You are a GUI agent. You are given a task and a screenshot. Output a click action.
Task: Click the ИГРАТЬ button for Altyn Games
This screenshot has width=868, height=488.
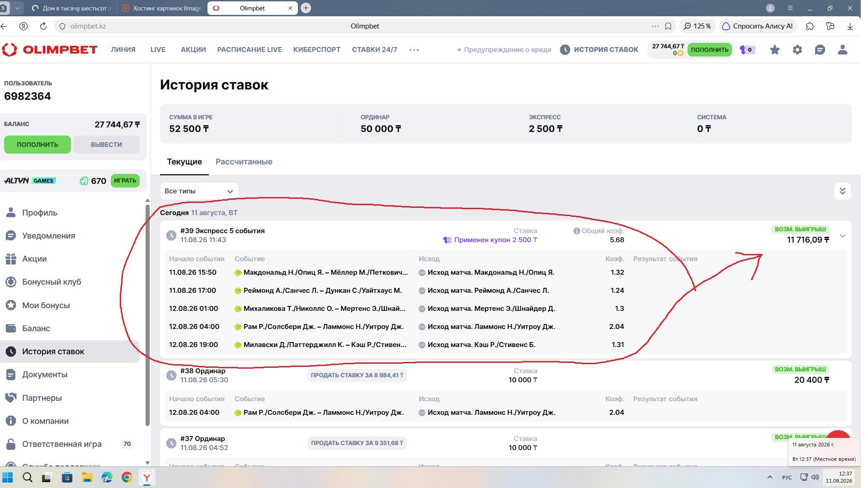click(125, 181)
